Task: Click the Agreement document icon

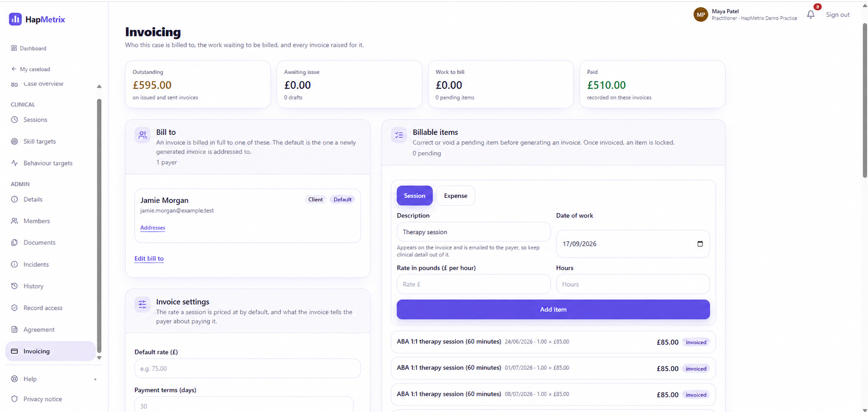Action: pyautogui.click(x=14, y=330)
